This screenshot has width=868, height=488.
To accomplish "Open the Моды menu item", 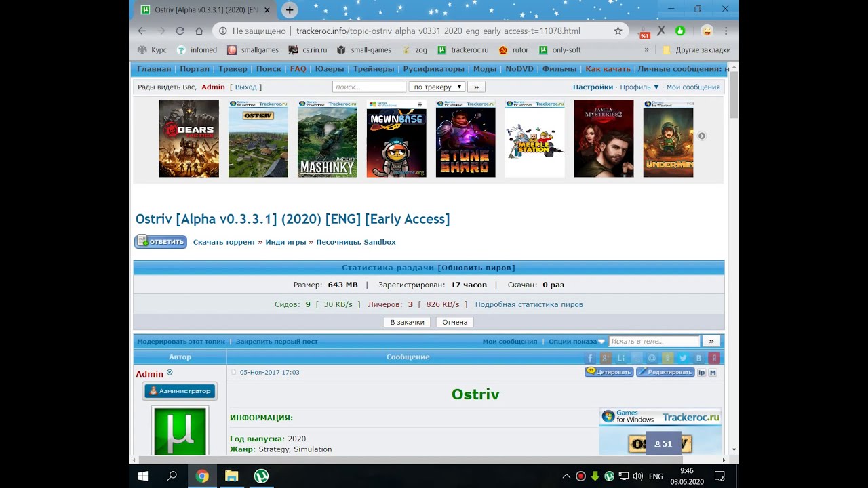I will click(485, 68).
